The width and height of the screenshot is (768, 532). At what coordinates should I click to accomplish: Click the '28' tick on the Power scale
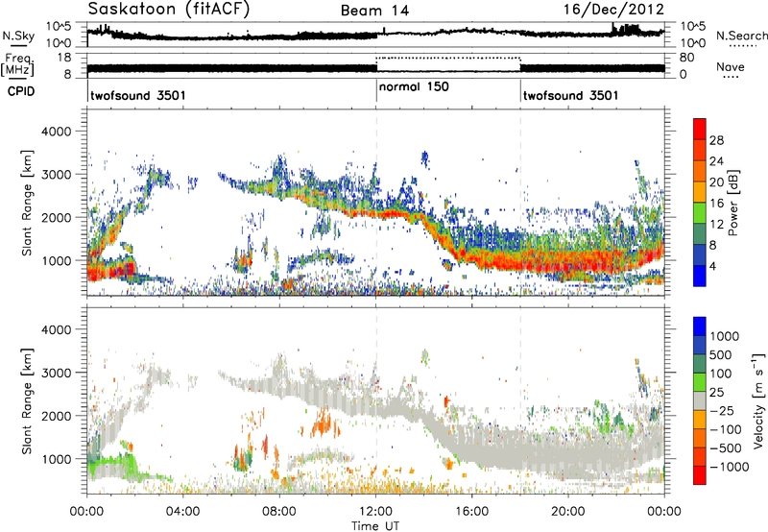[716, 140]
